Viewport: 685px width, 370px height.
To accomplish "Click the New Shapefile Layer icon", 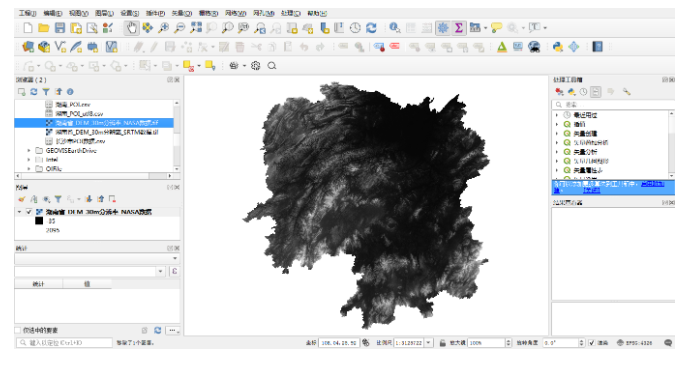I will pyautogui.click(x=60, y=47).
